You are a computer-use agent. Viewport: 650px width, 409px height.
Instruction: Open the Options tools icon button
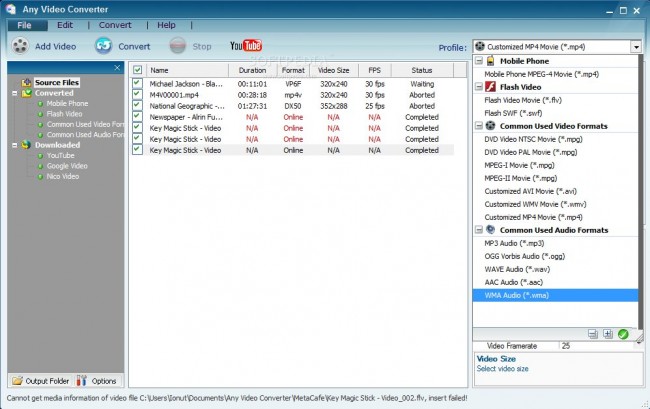point(81,380)
